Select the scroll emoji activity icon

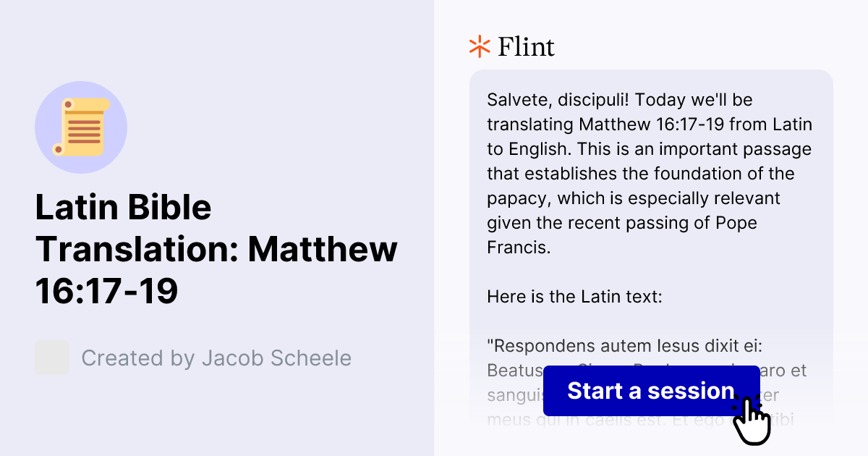click(x=81, y=127)
